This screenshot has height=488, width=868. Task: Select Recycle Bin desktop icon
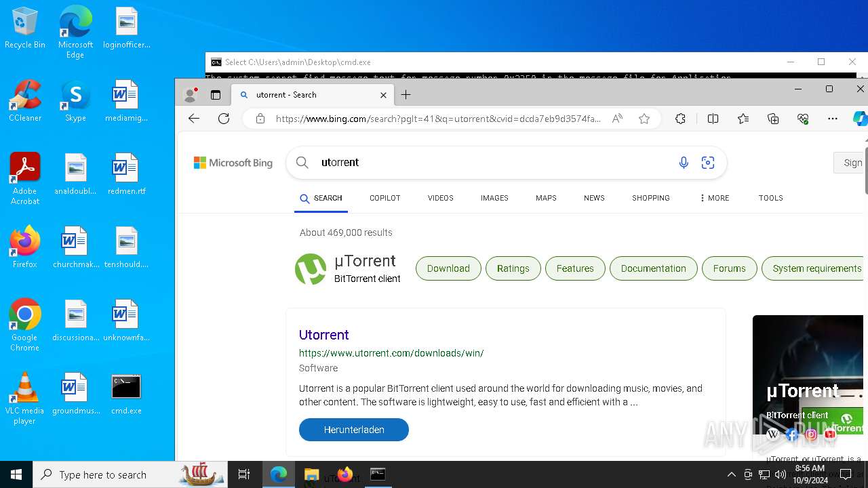tap(25, 28)
